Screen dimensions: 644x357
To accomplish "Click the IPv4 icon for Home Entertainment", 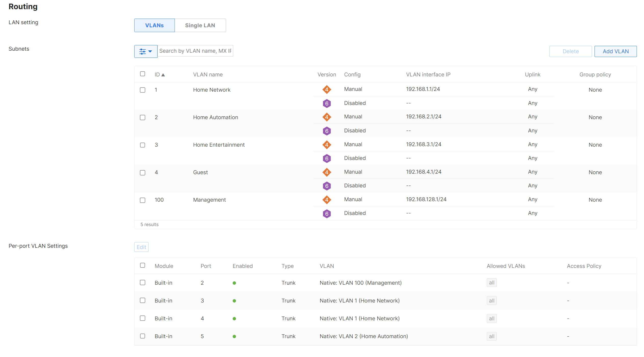I will click(327, 144).
